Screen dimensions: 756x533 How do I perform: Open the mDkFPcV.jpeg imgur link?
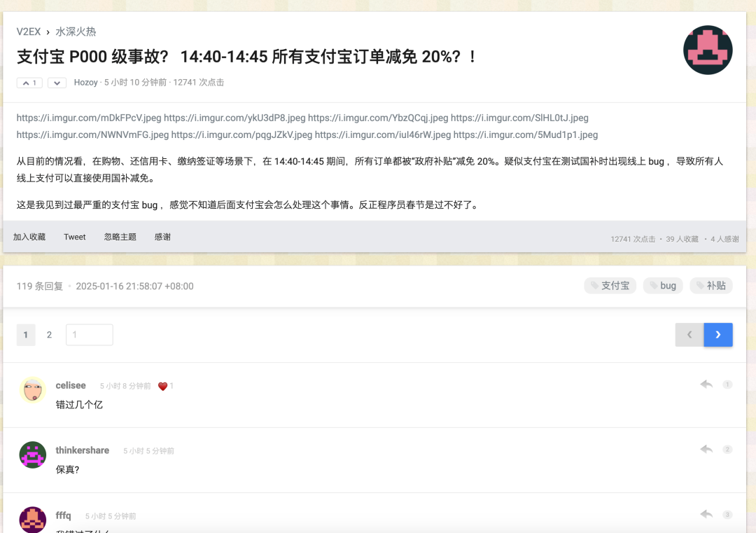tap(89, 118)
